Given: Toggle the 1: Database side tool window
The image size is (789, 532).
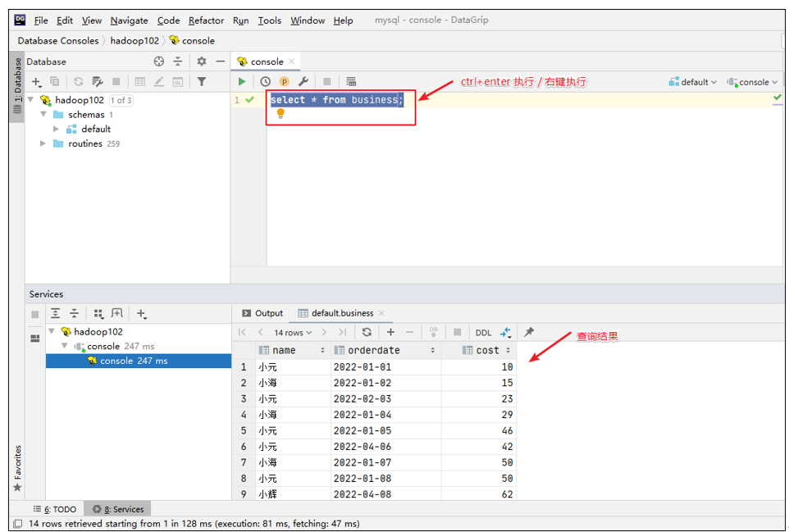Looking at the screenshot, I should point(16,90).
